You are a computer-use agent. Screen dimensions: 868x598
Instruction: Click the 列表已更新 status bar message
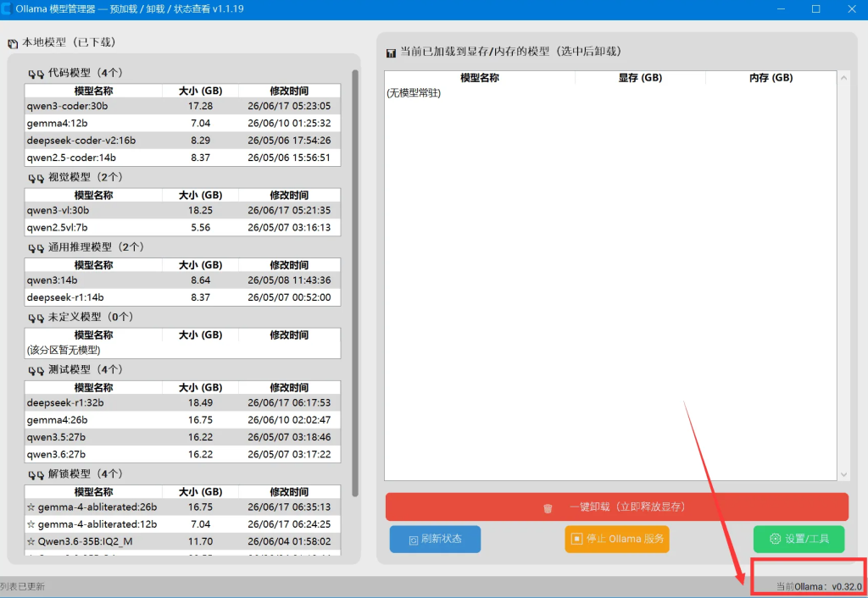click(x=22, y=586)
